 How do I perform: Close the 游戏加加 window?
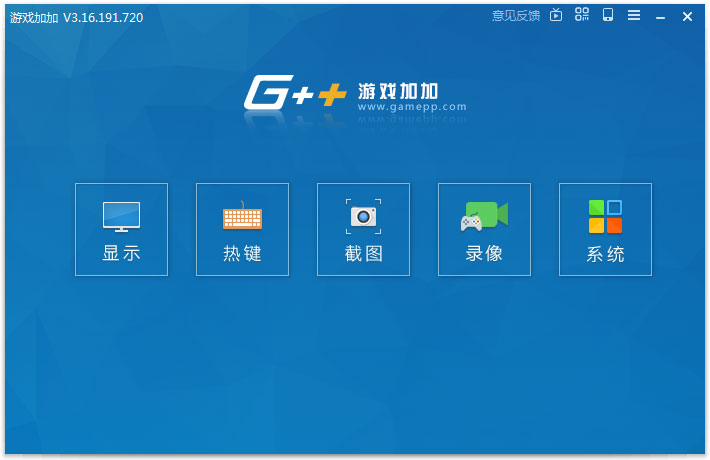click(x=687, y=17)
